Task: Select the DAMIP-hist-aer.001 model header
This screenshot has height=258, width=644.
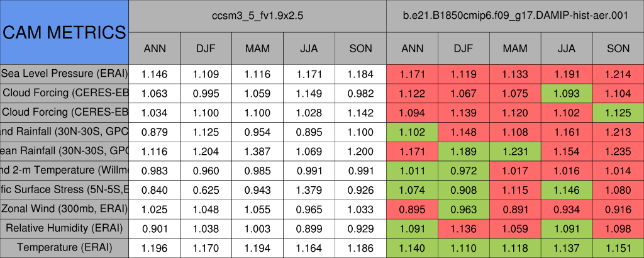Action: [x=515, y=16]
